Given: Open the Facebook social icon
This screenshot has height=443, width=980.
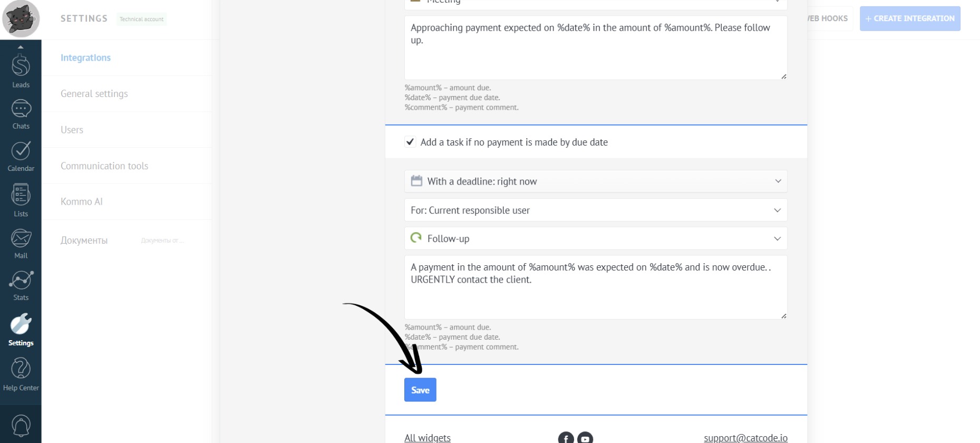Looking at the screenshot, I should (x=566, y=438).
